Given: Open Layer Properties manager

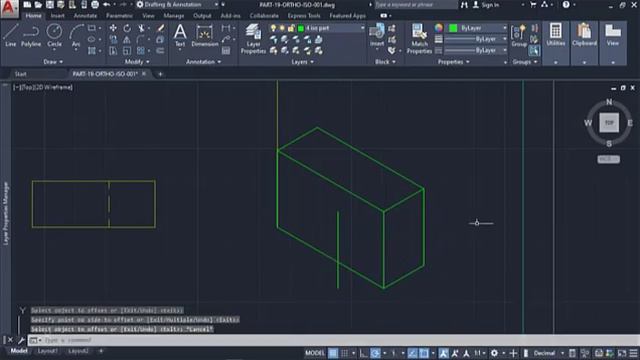Looking at the screenshot, I should tap(253, 39).
